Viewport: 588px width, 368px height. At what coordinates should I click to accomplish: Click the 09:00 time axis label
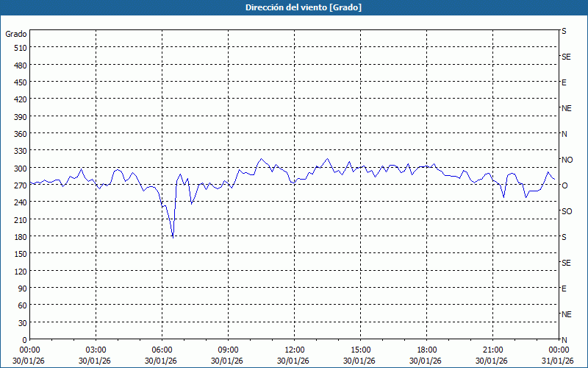tap(228, 350)
